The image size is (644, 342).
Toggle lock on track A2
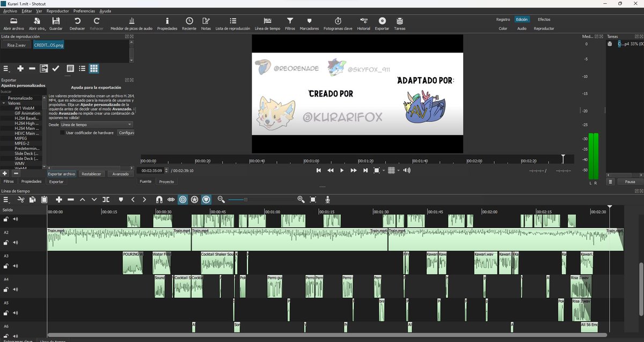(x=6, y=242)
